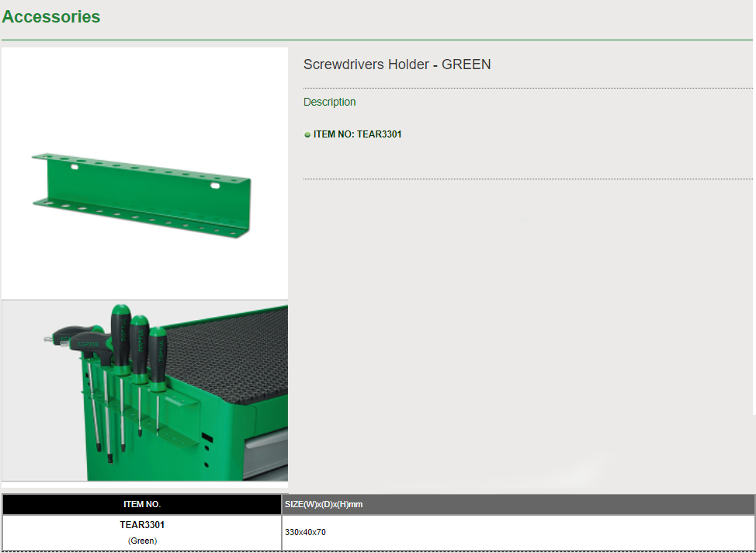756x553 pixels.
Task: Click the ITEM NO. table column header
Action: [x=142, y=505]
